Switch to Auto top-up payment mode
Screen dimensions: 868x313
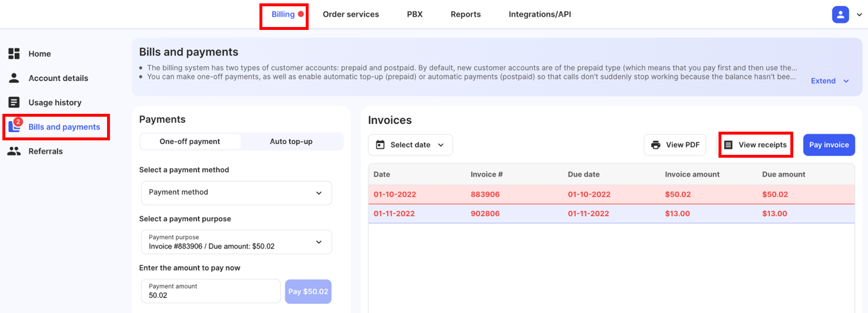(291, 141)
